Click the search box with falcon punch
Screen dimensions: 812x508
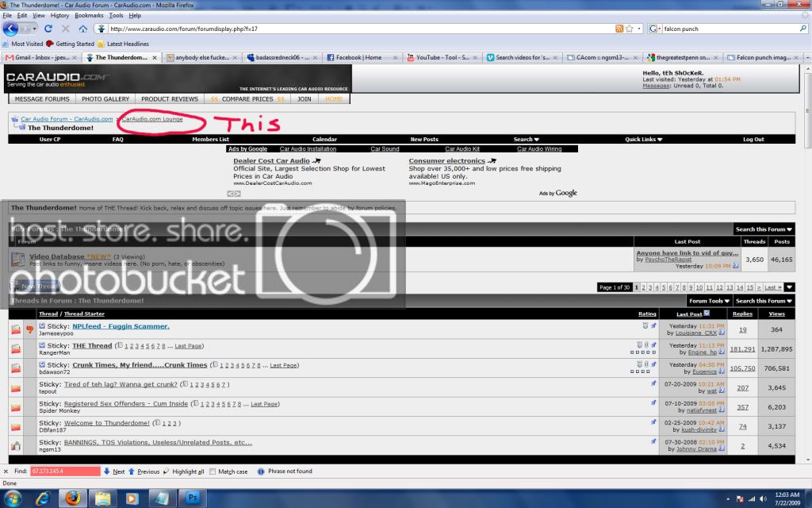point(730,29)
